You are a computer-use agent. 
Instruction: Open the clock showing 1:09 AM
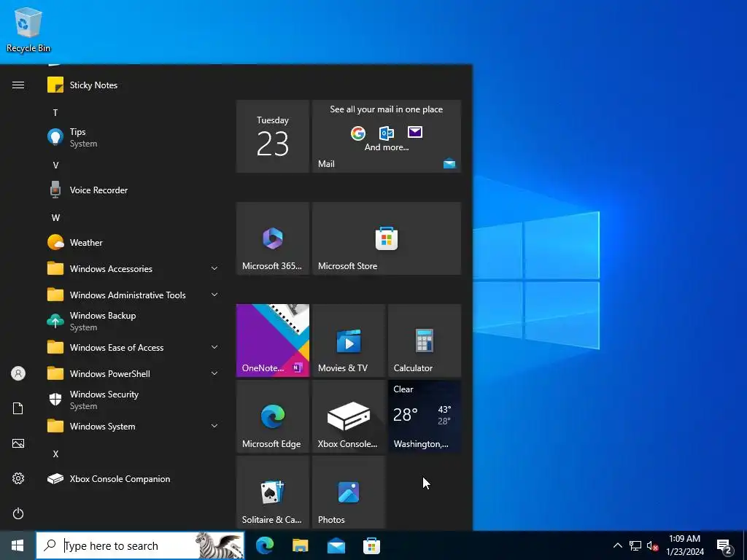[x=684, y=545]
